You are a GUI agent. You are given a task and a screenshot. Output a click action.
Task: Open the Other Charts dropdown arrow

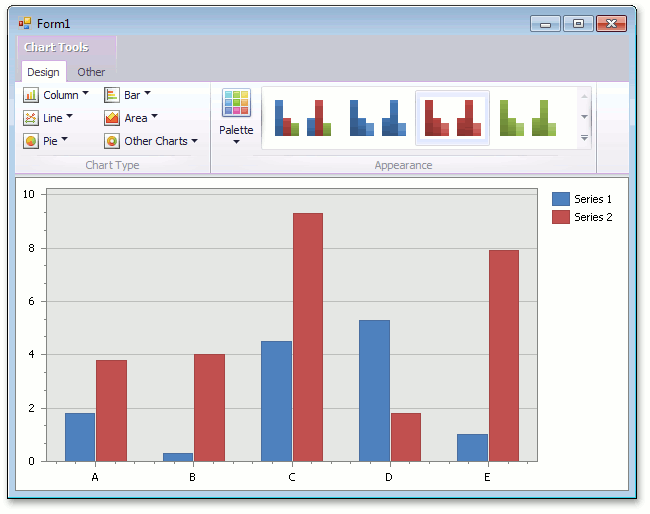(194, 141)
